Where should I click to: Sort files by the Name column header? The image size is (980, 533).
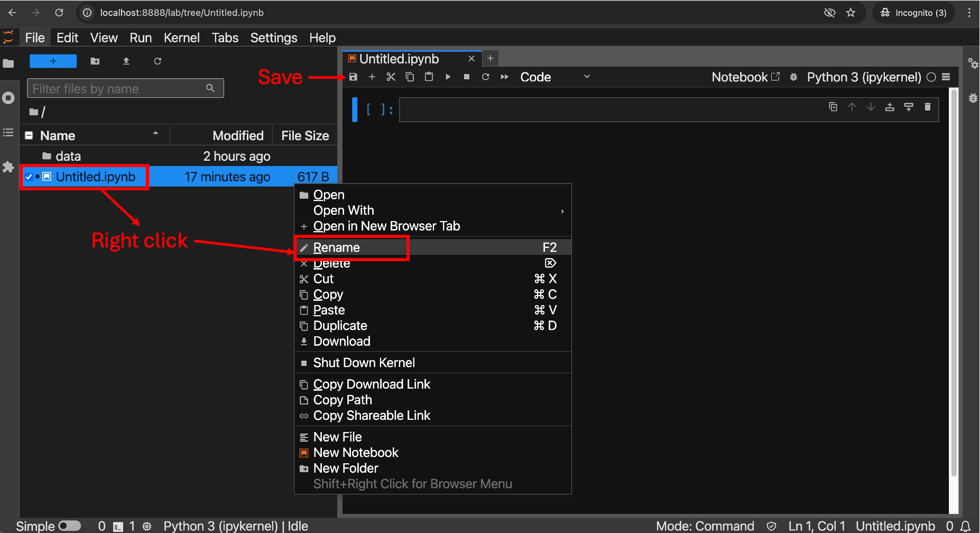[58, 136]
